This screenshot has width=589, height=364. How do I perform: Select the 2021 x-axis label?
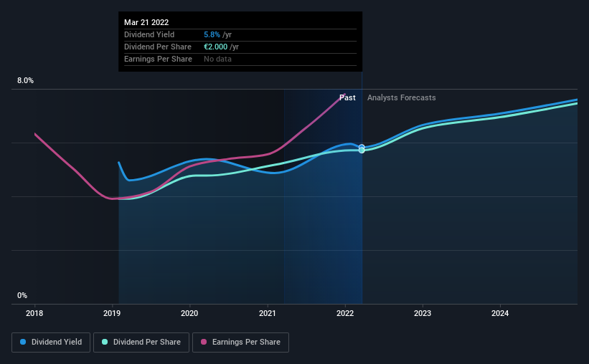(x=268, y=313)
